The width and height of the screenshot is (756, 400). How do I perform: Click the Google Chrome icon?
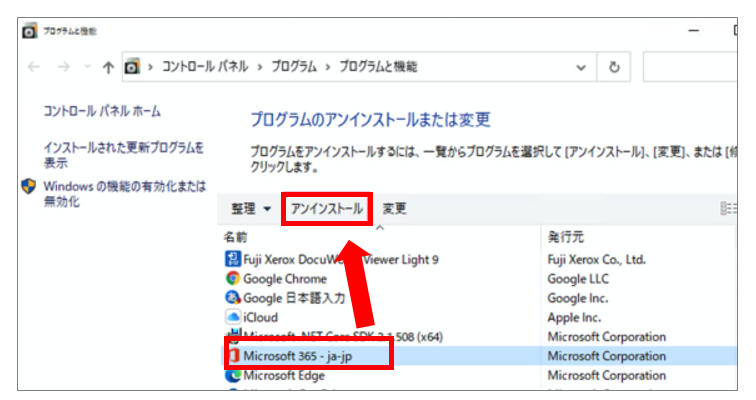[x=233, y=279]
